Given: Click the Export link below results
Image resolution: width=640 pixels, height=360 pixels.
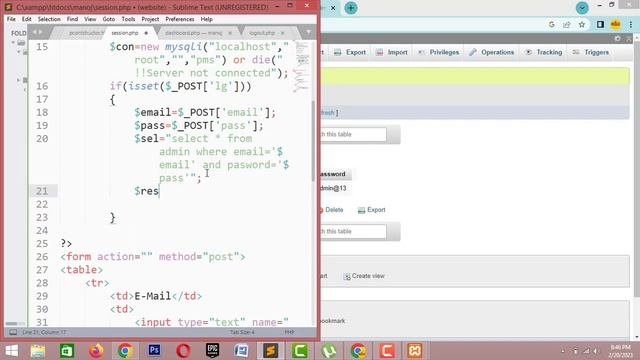Looking at the screenshot, I should click(x=371, y=210).
